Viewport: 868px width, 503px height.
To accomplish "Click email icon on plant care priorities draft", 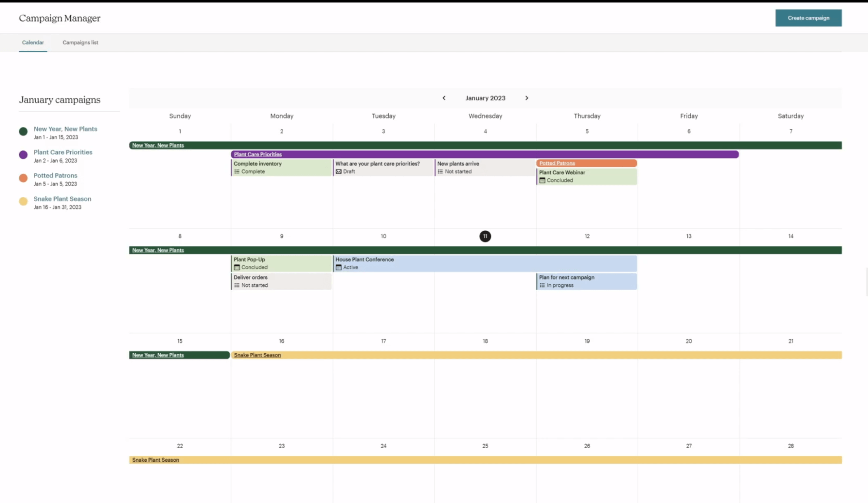I will click(x=339, y=172).
